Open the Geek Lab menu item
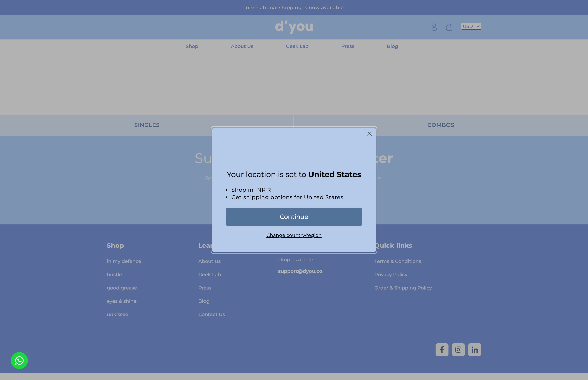This screenshot has width=588, height=380. [x=297, y=46]
